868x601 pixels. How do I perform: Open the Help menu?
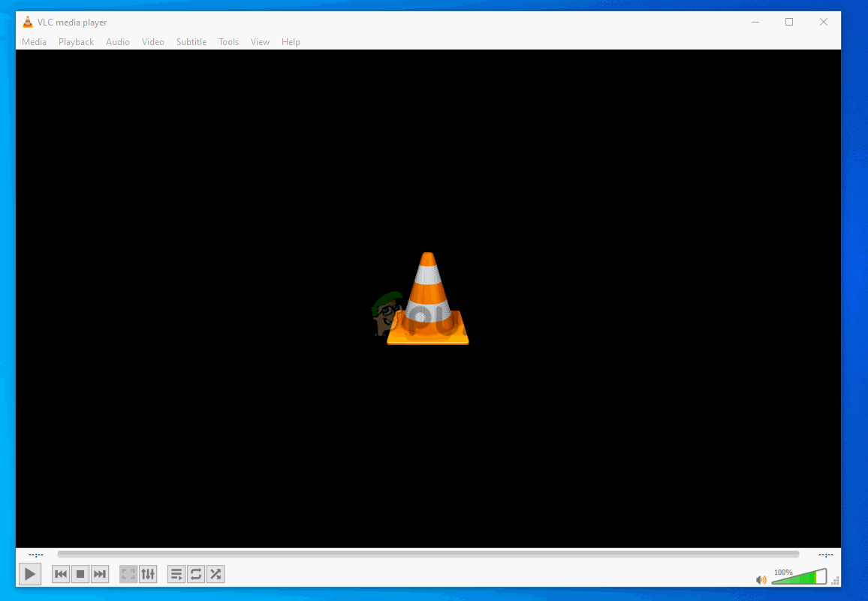(291, 42)
